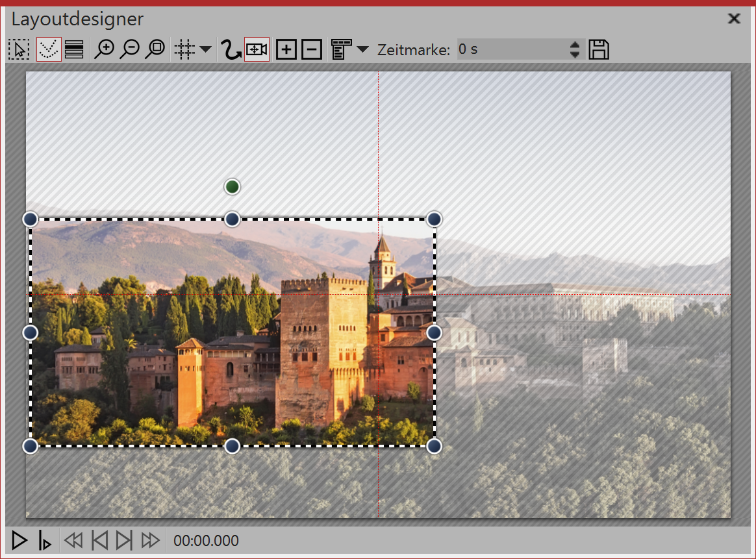756x559 pixels.
Task: Remove keyframe with the minus box
Action: 312,50
